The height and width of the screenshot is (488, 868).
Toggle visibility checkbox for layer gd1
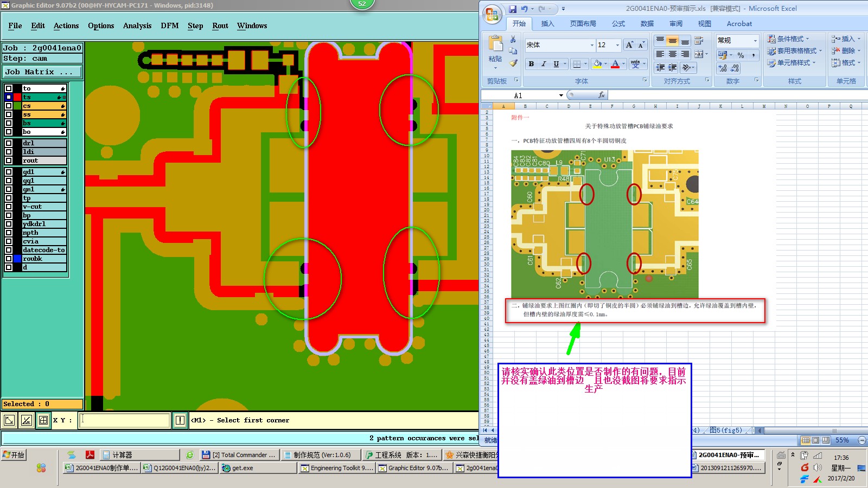(9, 172)
